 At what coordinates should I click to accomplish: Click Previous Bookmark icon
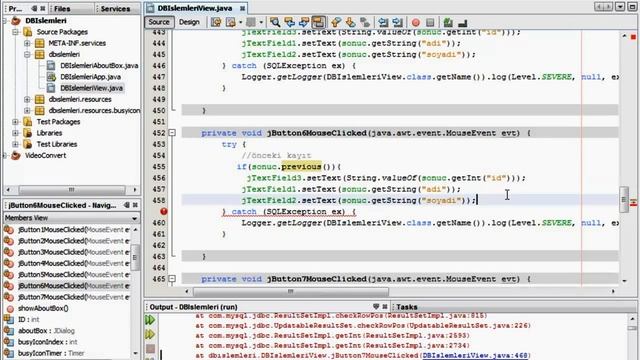point(336,22)
